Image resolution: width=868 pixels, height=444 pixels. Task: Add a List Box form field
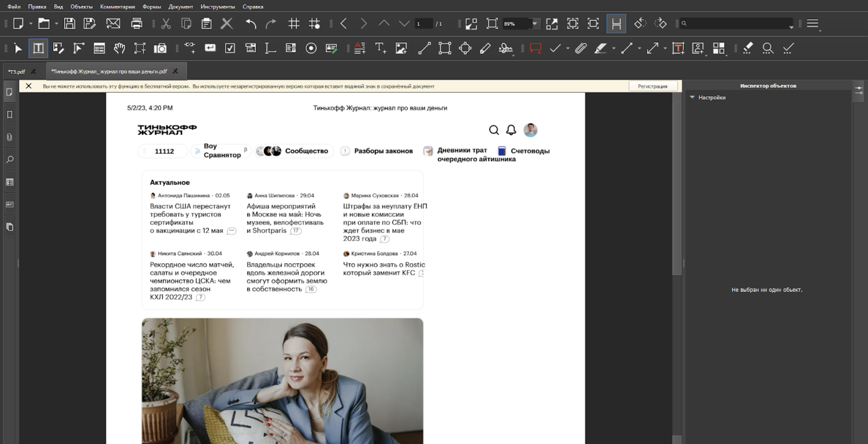click(x=291, y=48)
